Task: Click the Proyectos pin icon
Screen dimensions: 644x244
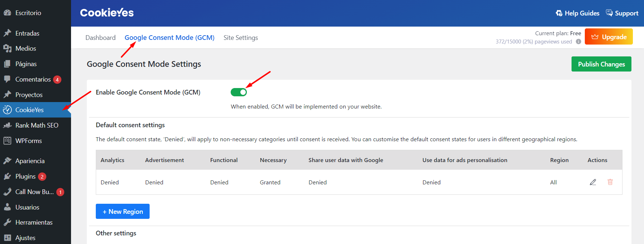Action: coord(7,95)
